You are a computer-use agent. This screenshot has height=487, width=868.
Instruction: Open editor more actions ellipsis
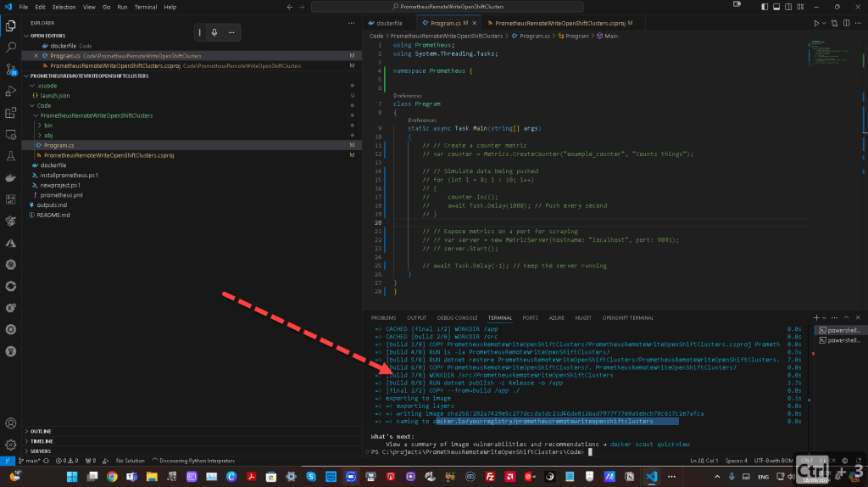[858, 23]
